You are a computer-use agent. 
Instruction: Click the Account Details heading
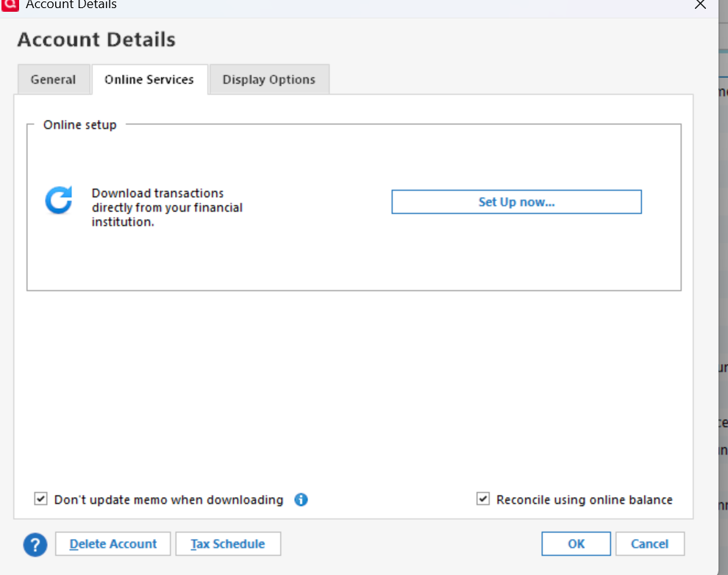(96, 40)
